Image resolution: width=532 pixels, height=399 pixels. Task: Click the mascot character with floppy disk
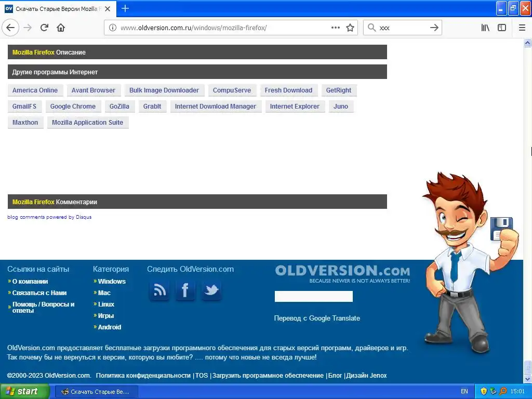[470, 263]
